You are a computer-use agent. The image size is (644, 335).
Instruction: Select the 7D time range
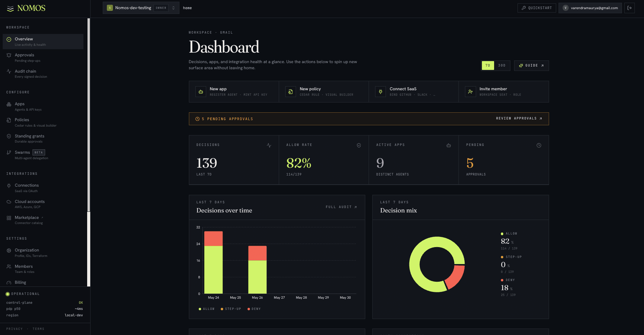point(488,66)
